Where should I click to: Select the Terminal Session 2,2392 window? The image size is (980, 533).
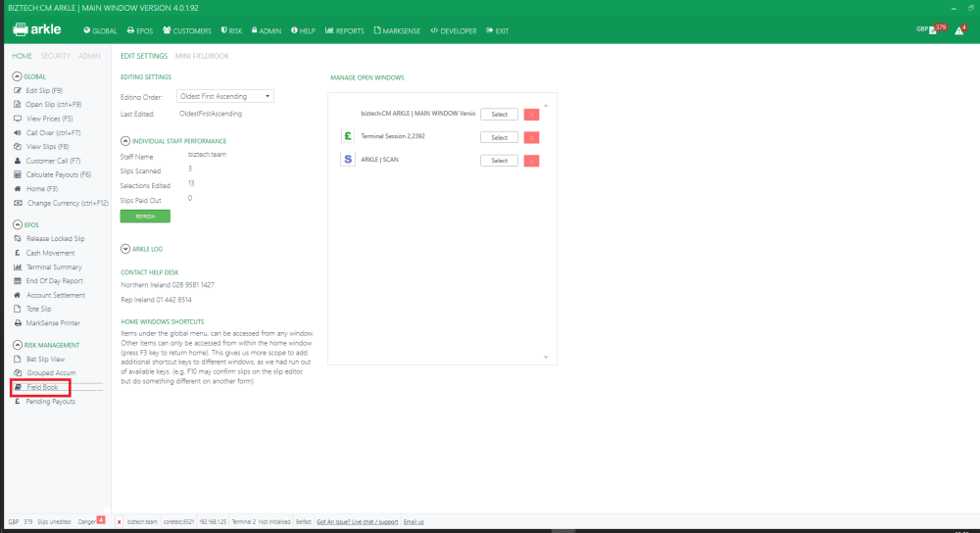(x=499, y=137)
